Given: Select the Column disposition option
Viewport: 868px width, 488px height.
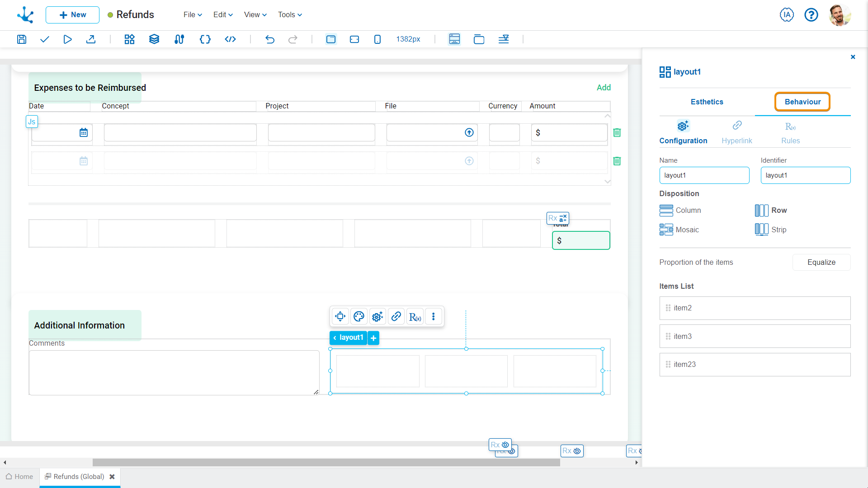Looking at the screenshot, I should pyautogui.click(x=679, y=210).
